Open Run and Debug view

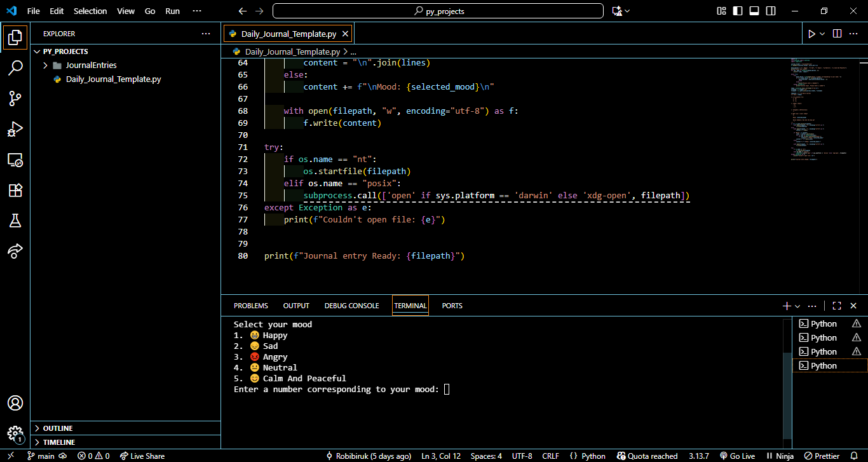(x=15, y=129)
